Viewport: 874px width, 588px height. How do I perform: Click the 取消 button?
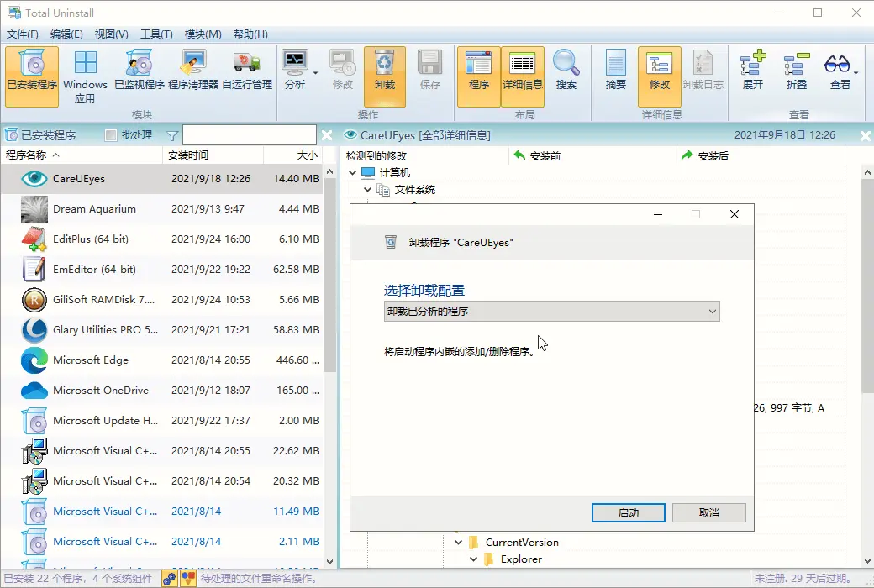(x=709, y=512)
